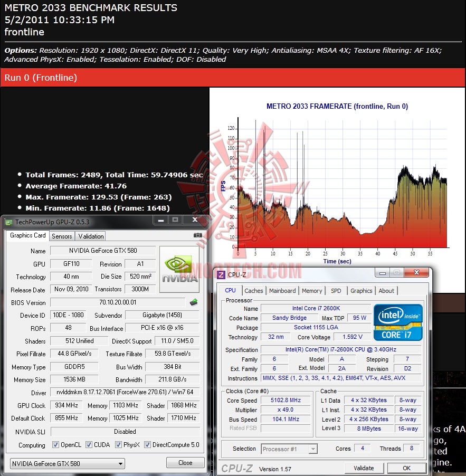Click the NVIDIA SLI Disabled field

coord(125,431)
